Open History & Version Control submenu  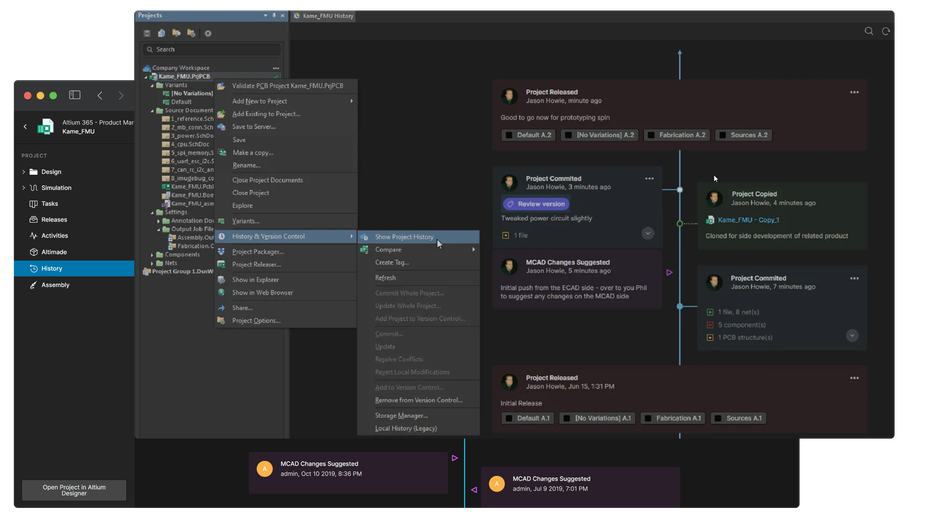286,236
